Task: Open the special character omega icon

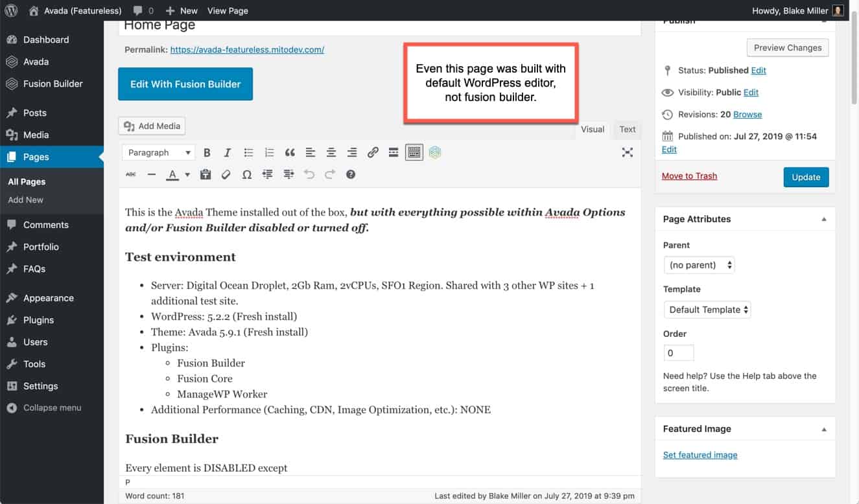Action: [x=247, y=174]
